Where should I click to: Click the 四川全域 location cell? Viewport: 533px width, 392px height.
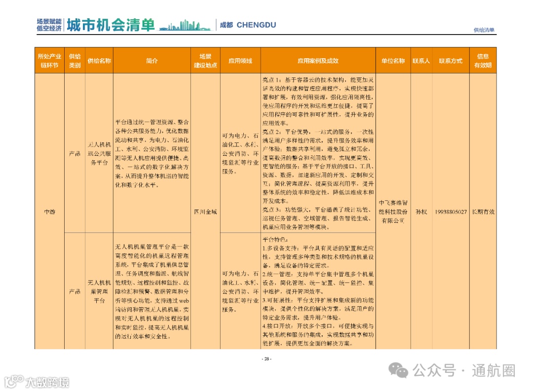click(x=206, y=212)
